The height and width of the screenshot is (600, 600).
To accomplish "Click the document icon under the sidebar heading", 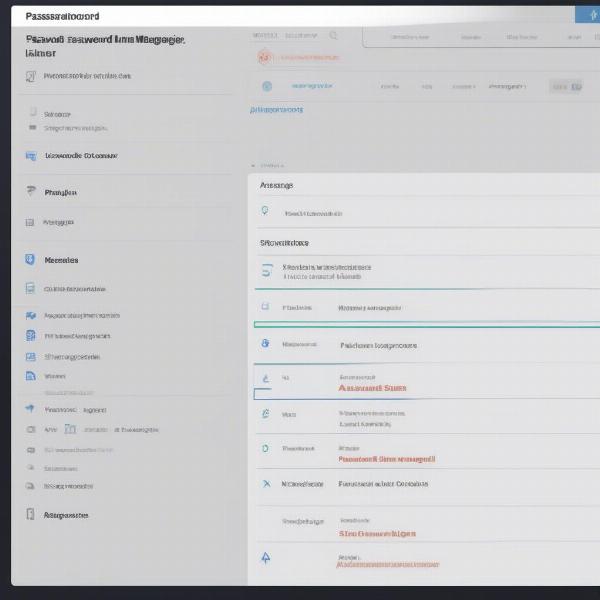I will (31, 76).
